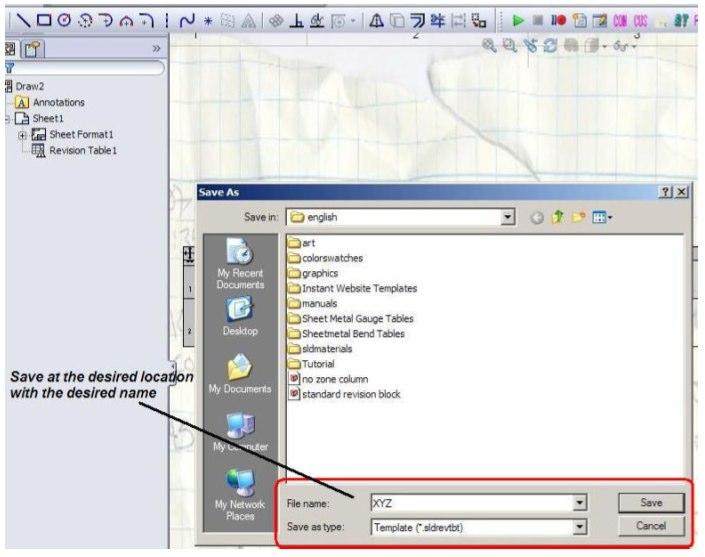Screen dimensions: 705x557
Task: Select the manuals folder
Action: 312,304
